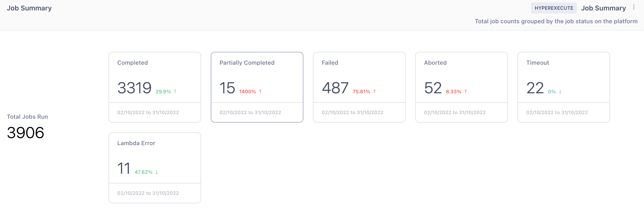Click red up arrow beside 1400%
Image resolution: width=644 pixels, height=220 pixels.
[x=260, y=92]
